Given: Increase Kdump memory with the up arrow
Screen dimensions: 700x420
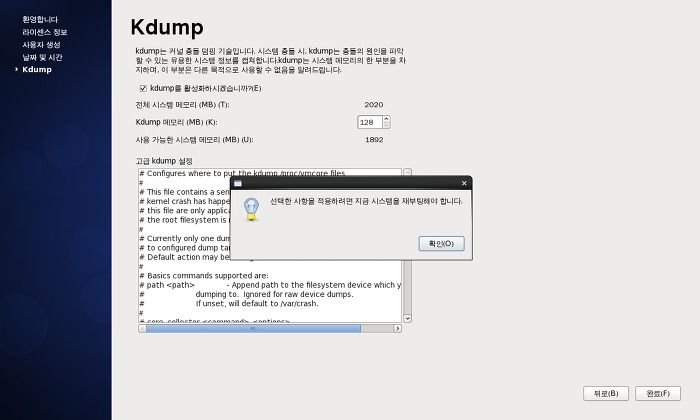Looking at the screenshot, I should 386,119.
